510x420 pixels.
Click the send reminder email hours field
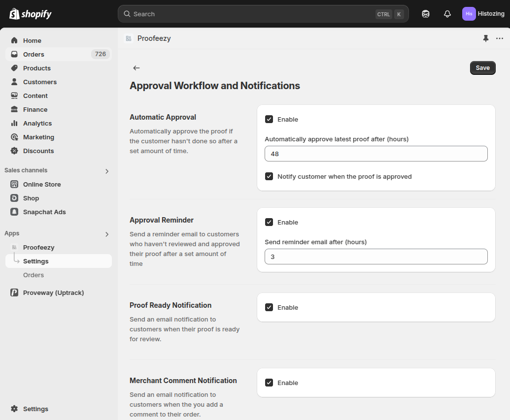coord(376,257)
